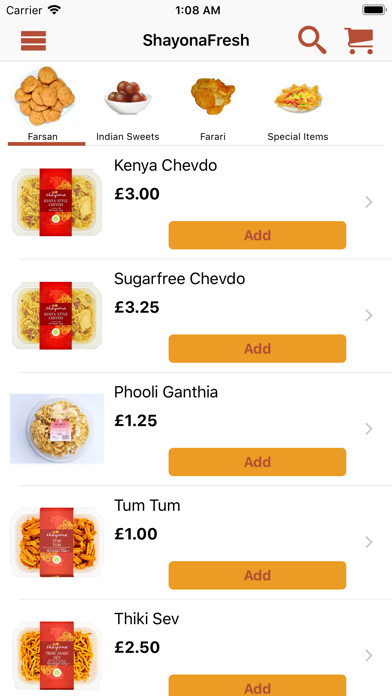Add Sugarfree Chevdo to cart
This screenshot has width=392, height=696.
[257, 348]
